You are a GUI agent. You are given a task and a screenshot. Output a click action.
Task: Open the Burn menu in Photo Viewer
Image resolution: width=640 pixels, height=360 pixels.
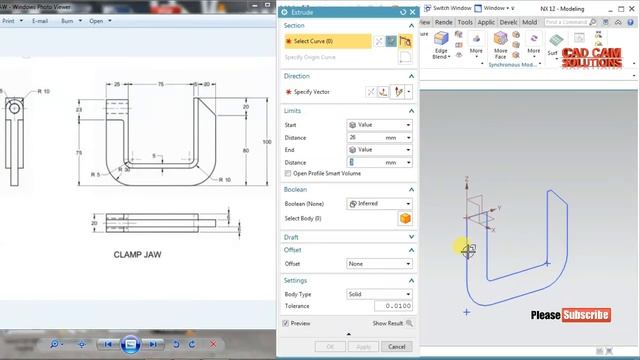point(71,21)
